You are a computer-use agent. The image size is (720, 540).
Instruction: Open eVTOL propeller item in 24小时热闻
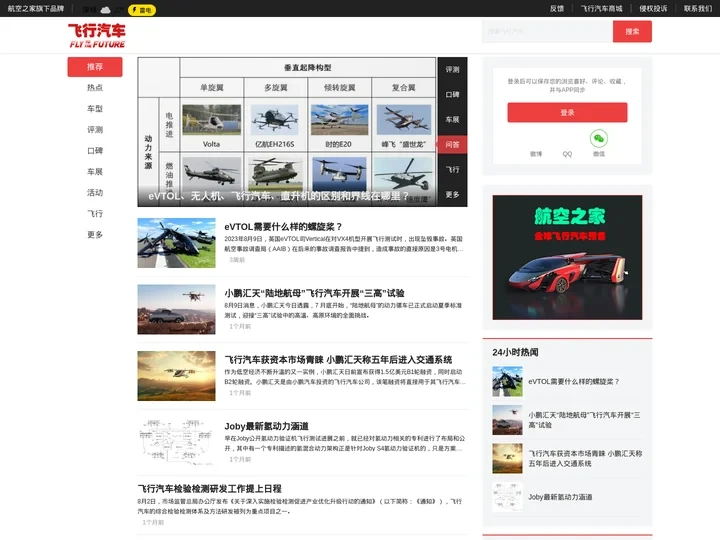574,382
